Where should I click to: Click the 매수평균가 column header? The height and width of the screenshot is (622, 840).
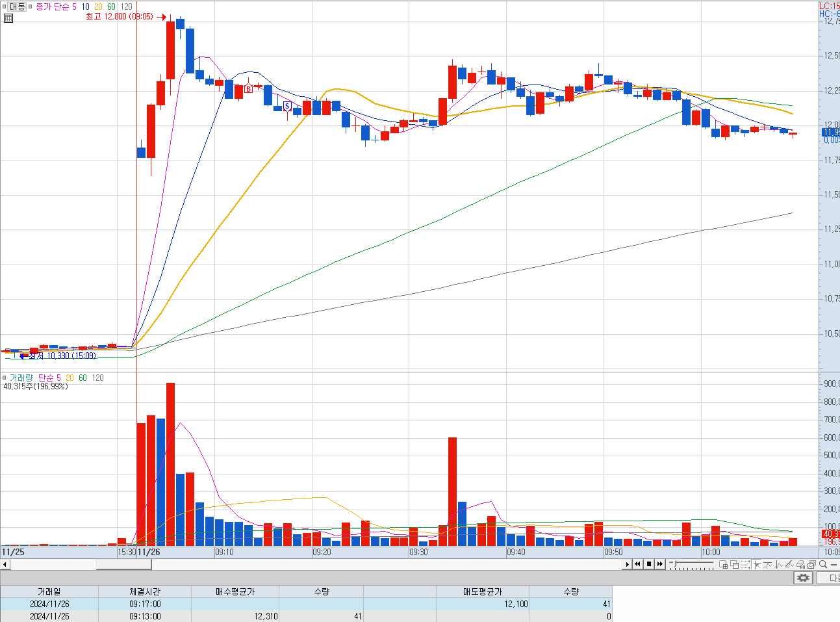(235, 591)
